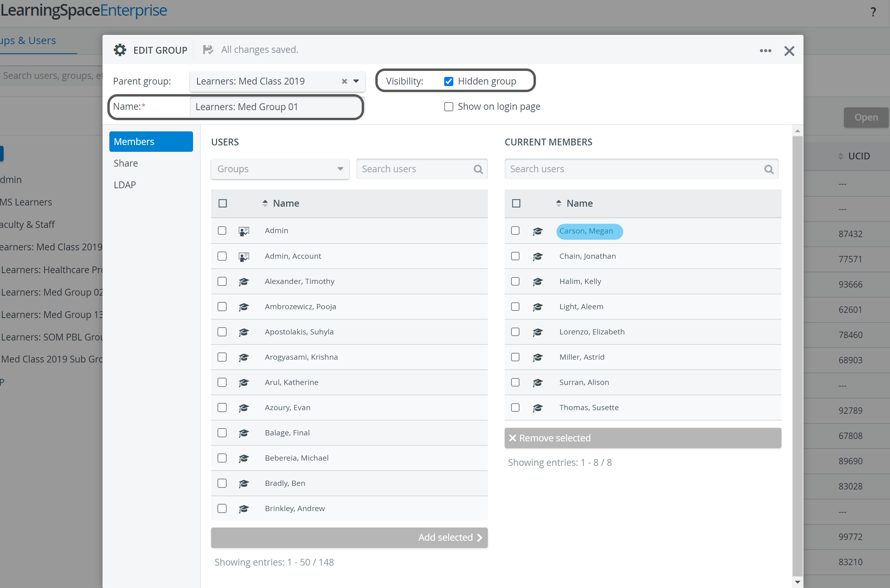Click the Remove selected button

[643, 438]
